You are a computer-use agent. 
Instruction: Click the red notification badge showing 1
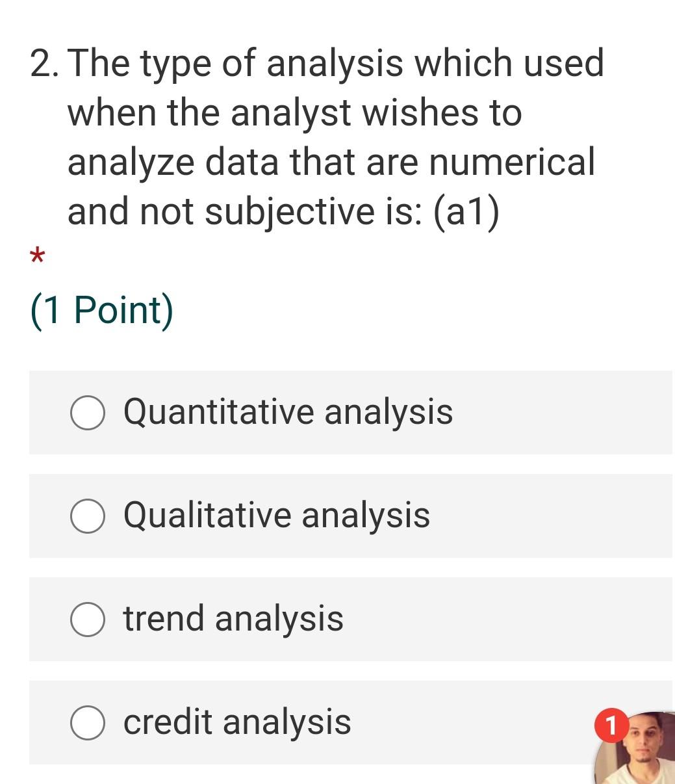pos(611,724)
